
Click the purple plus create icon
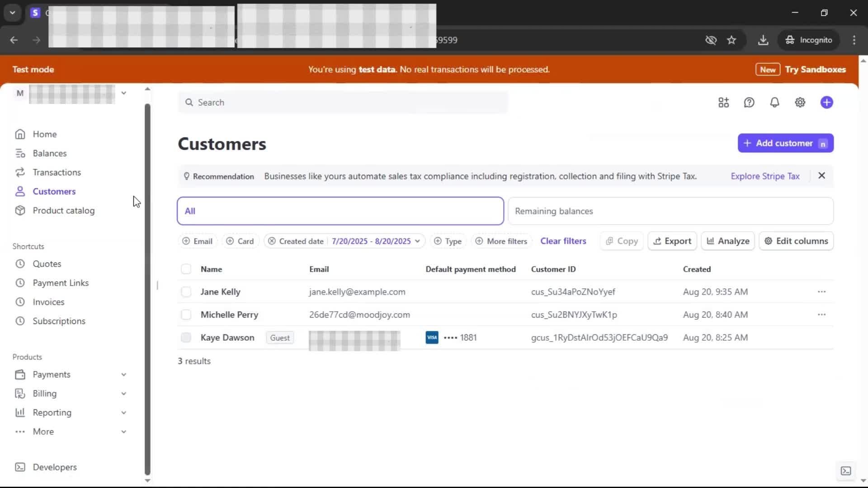tap(826, 103)
